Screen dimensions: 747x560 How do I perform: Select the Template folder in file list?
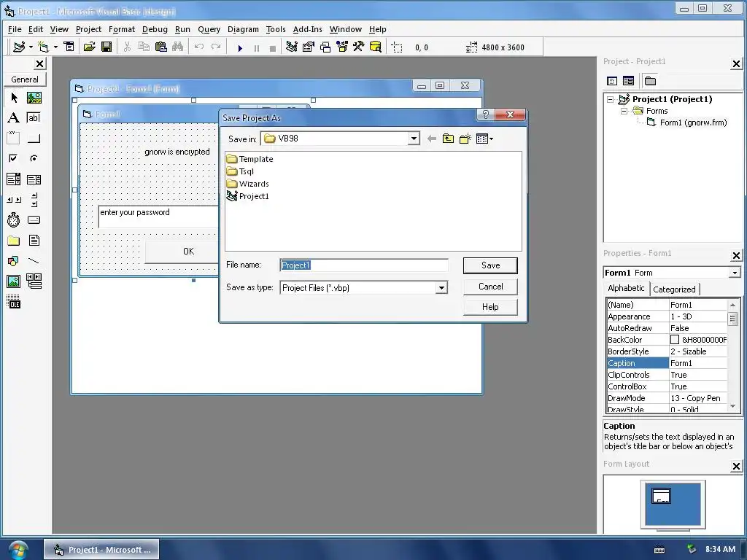coord(250,159)
